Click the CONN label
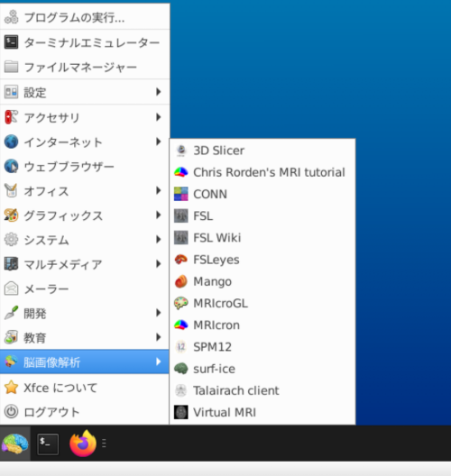Viewport: 451px width, 476px height. pyautogui.click(x=210, y=194)
